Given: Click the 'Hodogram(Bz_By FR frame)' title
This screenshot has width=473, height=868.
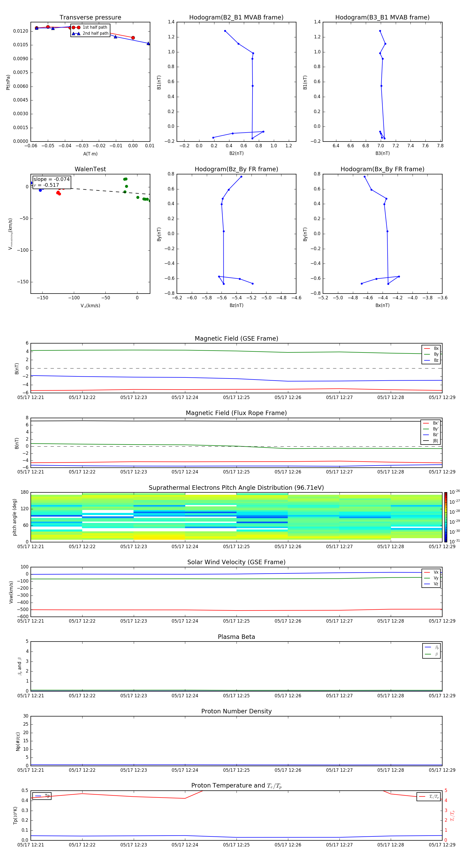Looking at the screenshot, I should click(x=236, y=169).
